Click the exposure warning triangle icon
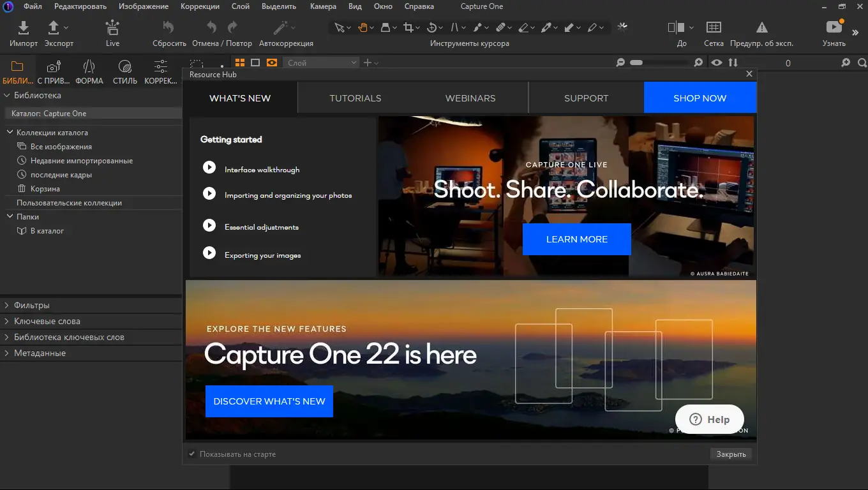 tap(761, 27)
